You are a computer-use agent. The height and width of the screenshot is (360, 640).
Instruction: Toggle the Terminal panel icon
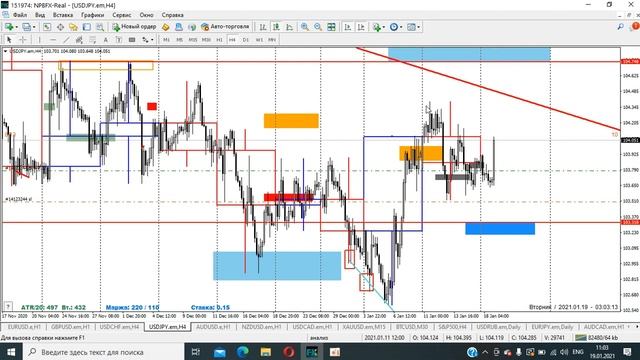pyautogui.click(x=87, y=27)
